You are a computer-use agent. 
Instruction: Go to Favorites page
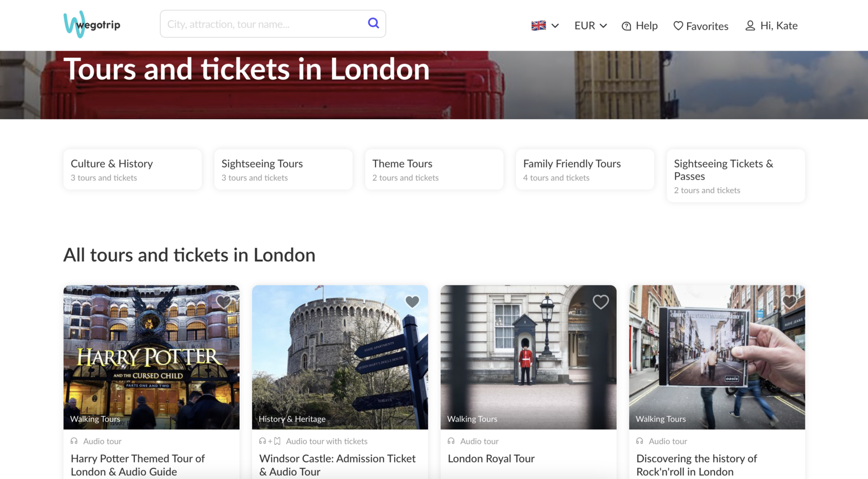(x=701, y=26)
